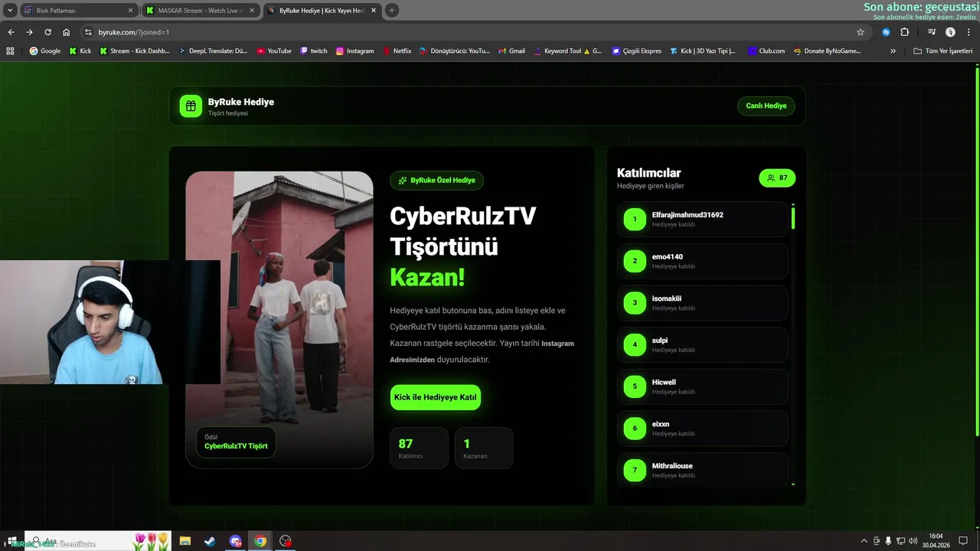The width and height of the screenshot is (980, 551).
Task: Expand hidden bookmarks double chevron
Action: [x=893, y=51]
